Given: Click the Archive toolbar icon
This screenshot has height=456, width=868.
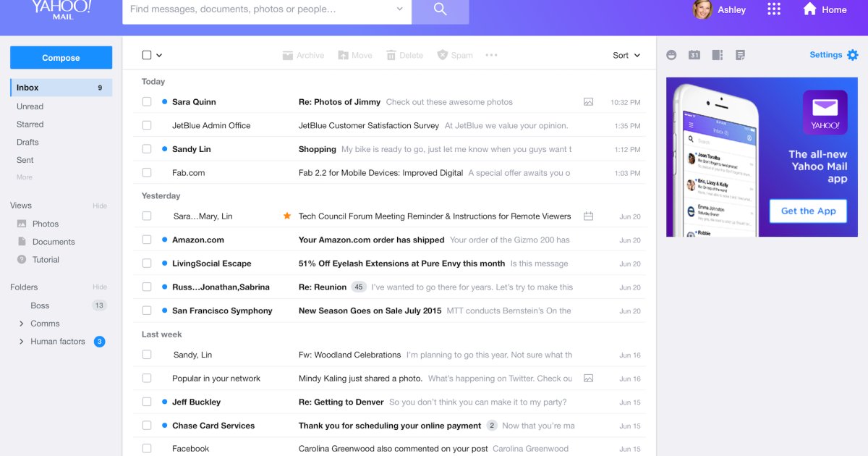Looking at the screenshot, I should pyautogui.click(x=288, y=55).
